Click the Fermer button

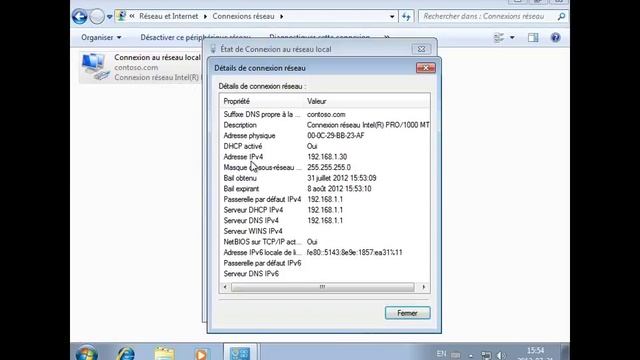click(x=407, y=313)
